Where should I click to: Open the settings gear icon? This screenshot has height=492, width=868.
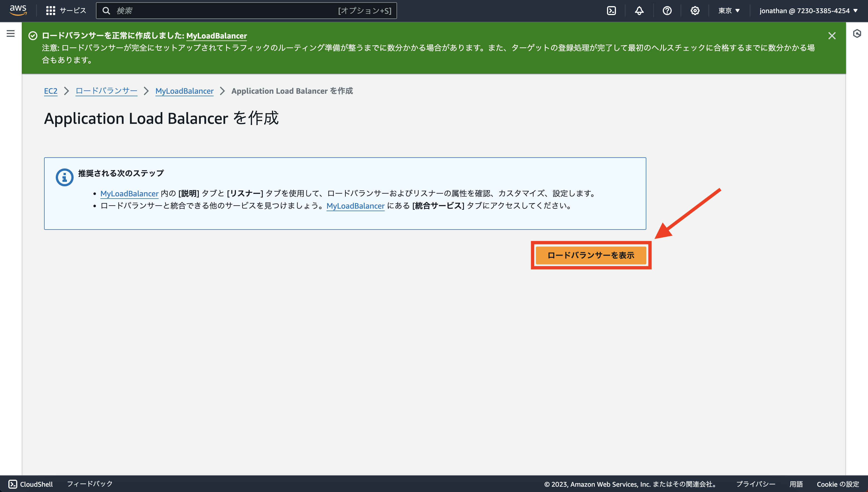pos(695,11)
